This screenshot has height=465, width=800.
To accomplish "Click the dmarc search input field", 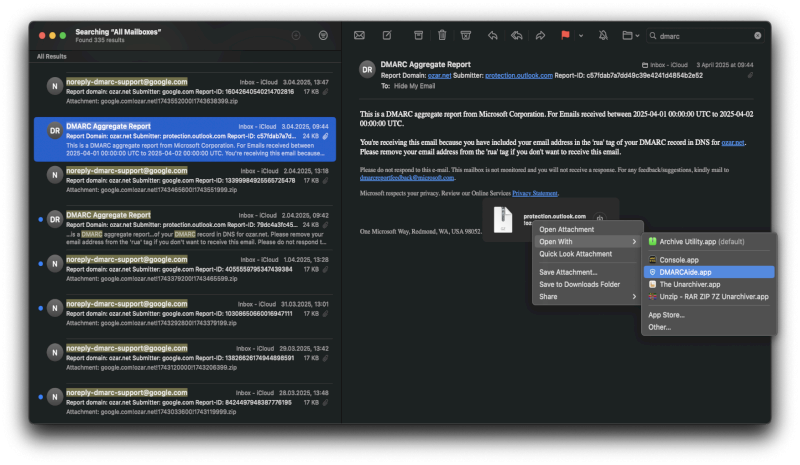I will coord(700,35).
